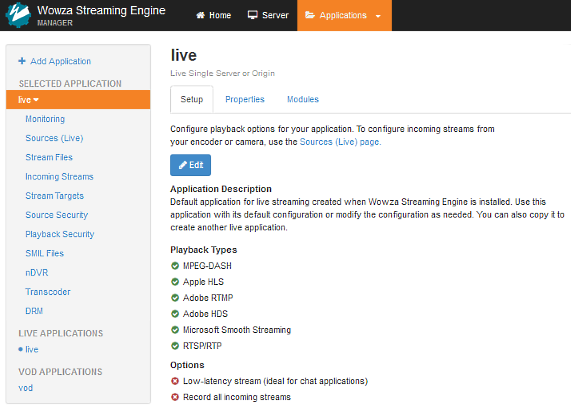Click the green check icon beside MPEG-DASH
This screenshot has height=409, width=571.
(x=175, y=266)
